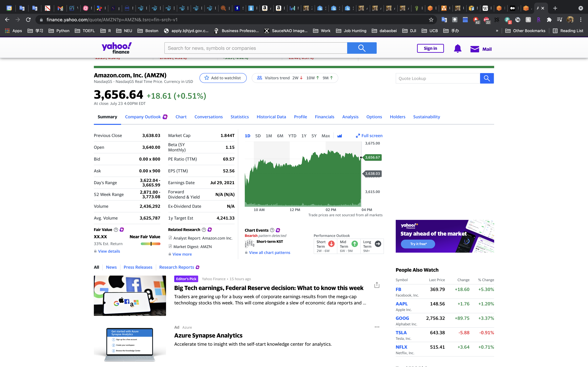Reload the page in browser

(28, 20)
